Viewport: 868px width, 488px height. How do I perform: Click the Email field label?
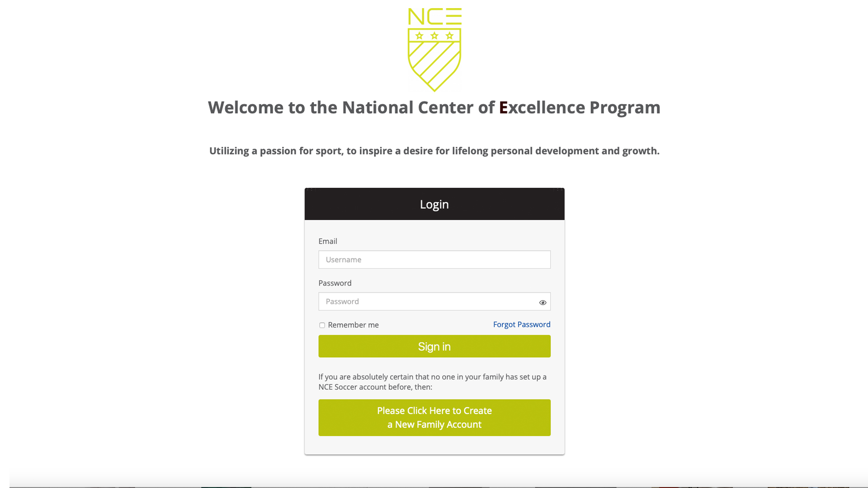[328, 241]
